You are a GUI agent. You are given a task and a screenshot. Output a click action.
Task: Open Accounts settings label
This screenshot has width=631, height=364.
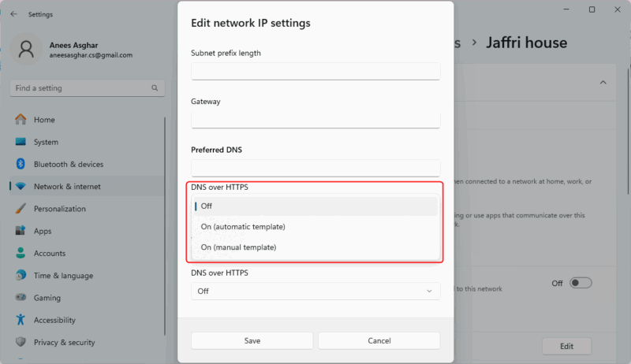point(50,254)
